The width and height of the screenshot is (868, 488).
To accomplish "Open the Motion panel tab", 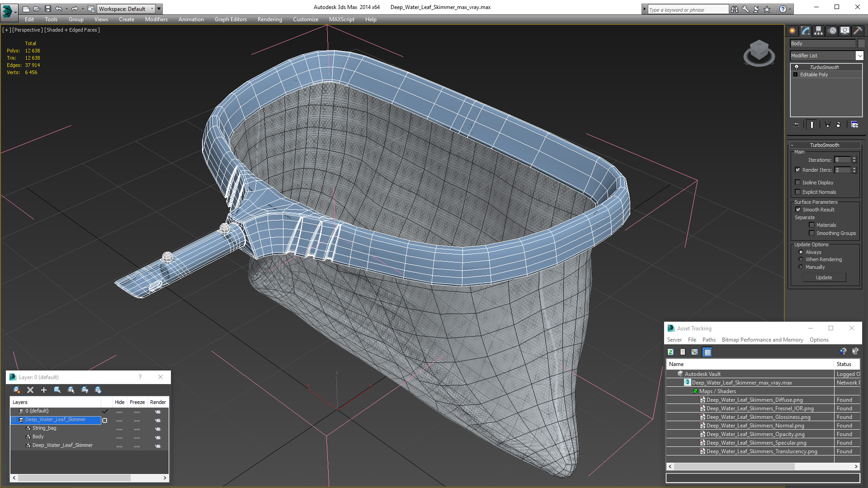I will click(x=832, y=31).
